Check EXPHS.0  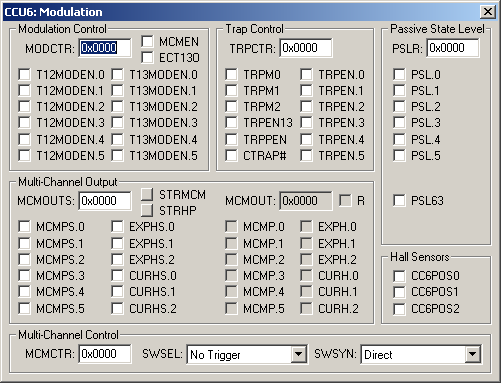coord(117,227)
